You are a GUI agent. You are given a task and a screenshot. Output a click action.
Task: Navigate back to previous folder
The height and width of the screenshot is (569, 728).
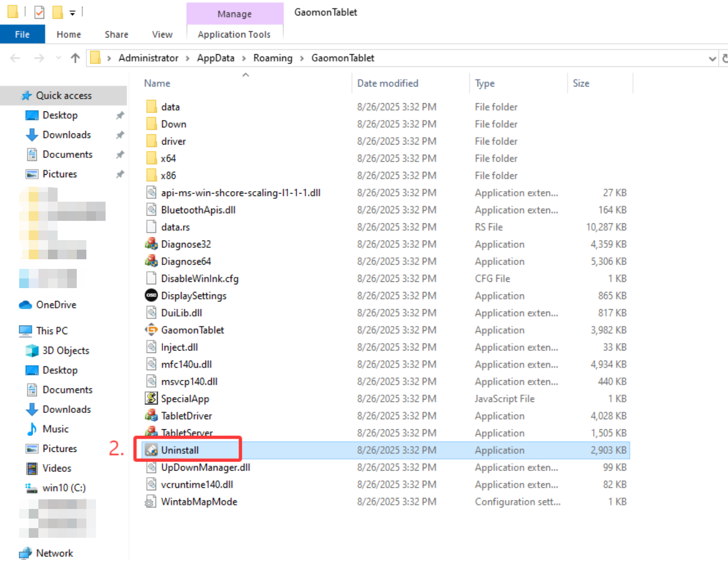coord(15,58)
